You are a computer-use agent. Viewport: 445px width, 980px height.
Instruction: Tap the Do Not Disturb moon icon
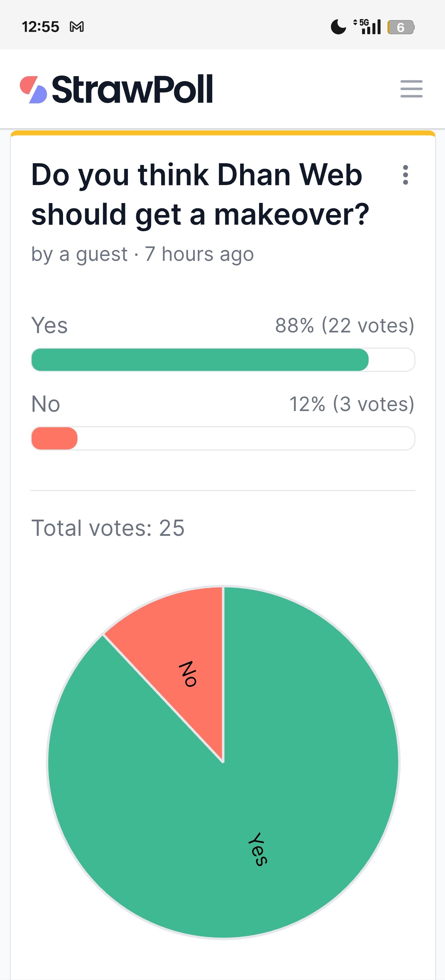pyautogui.click(x=338, y=27)
